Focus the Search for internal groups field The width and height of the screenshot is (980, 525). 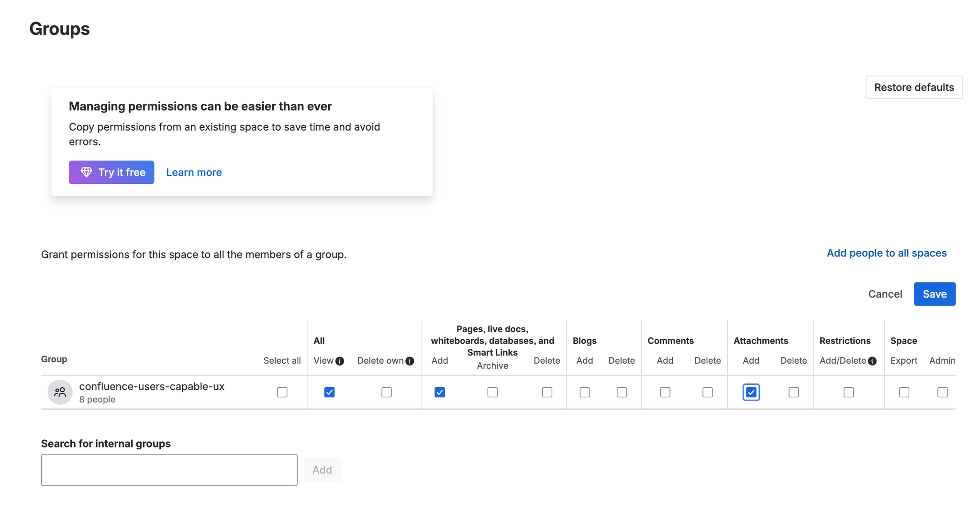[x=169, y=470]
